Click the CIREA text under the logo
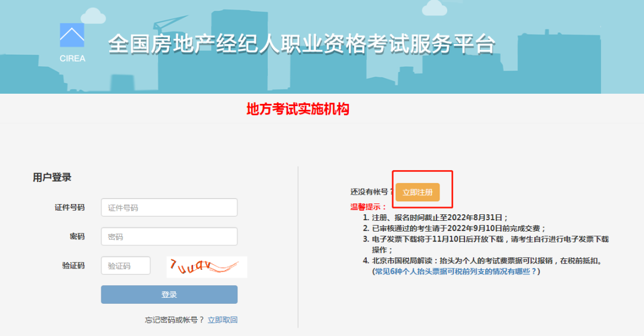644x336 pixels. click(72, 58)
